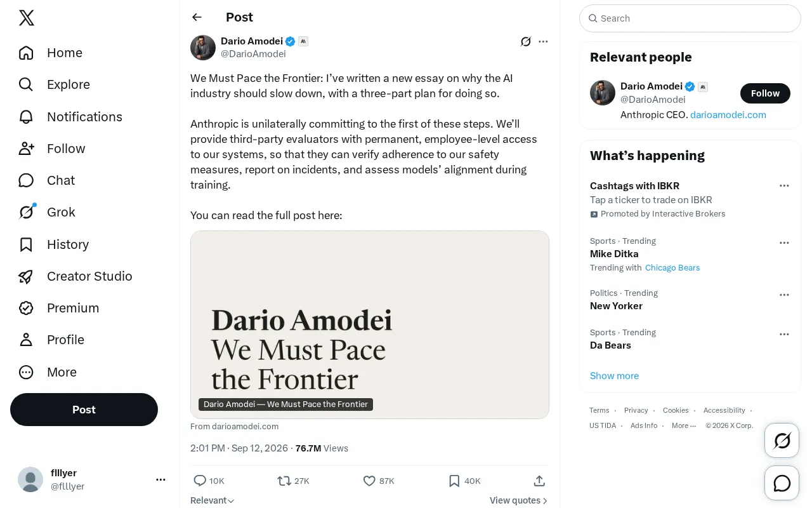Image resolution: width=812 pixels, height=508 pixels.
Task: Repost the post with 27K reposts
Action: coord(293,481)
